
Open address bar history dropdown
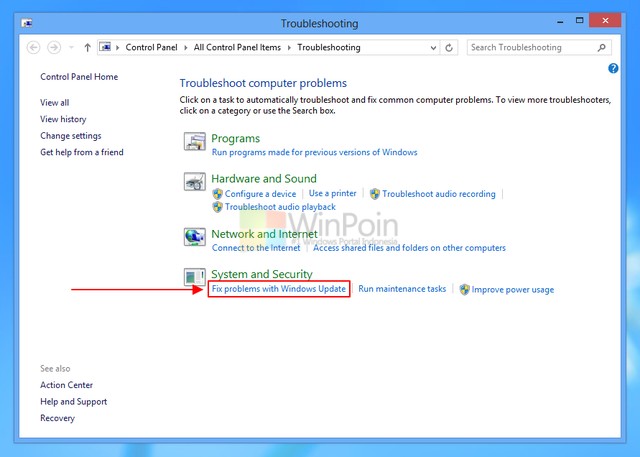click(x=433, y=48)
